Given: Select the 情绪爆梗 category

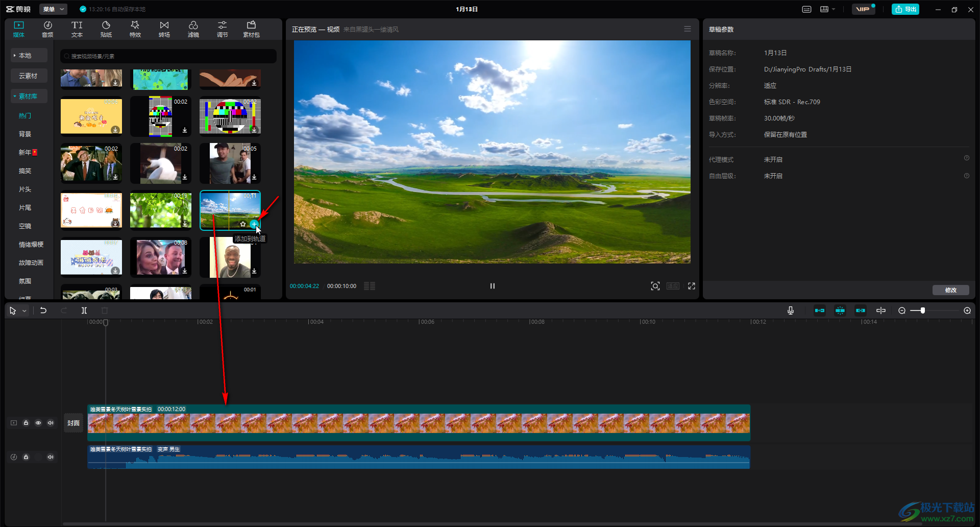Looking at the screenshot, I should pos(31,244).
